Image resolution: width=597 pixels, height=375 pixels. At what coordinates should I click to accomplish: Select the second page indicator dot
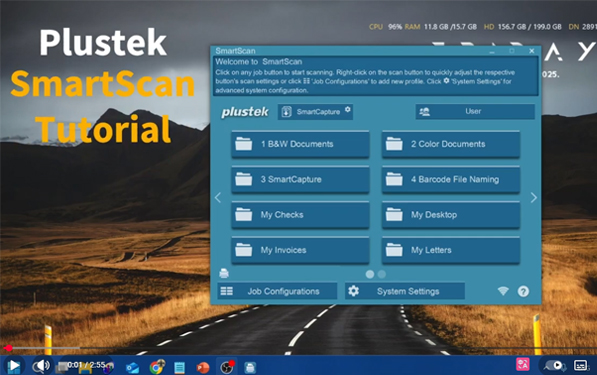click(382, 274)
